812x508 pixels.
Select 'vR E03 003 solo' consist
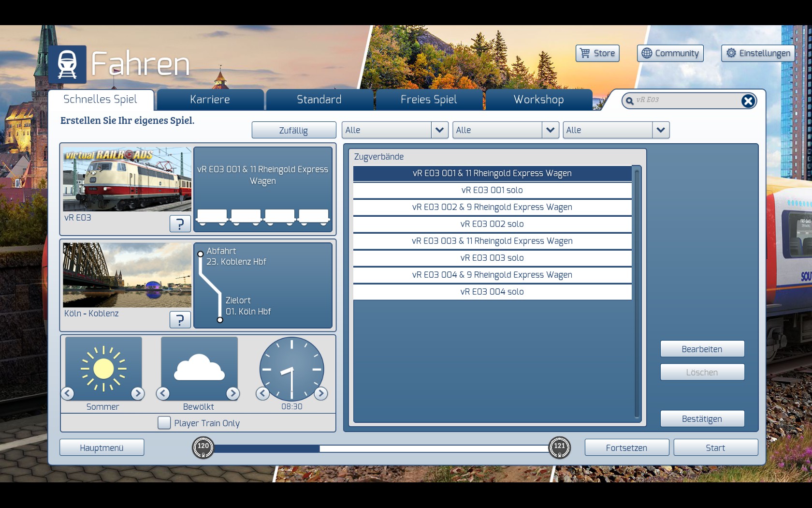[493, 258]
